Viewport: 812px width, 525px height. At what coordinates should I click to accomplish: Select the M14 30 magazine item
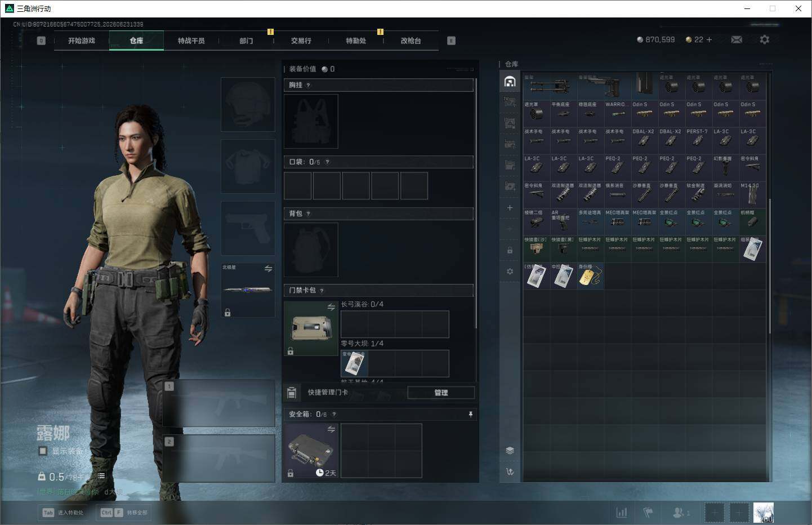[x=752, y=194]
